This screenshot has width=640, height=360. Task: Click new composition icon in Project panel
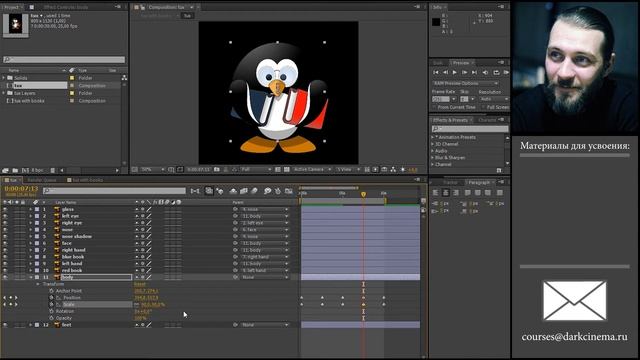[x=25, y=170]
